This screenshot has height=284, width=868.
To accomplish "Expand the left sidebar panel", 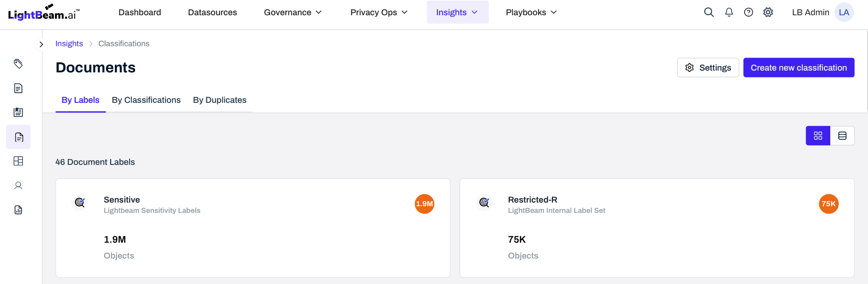I will coord(41,44).
